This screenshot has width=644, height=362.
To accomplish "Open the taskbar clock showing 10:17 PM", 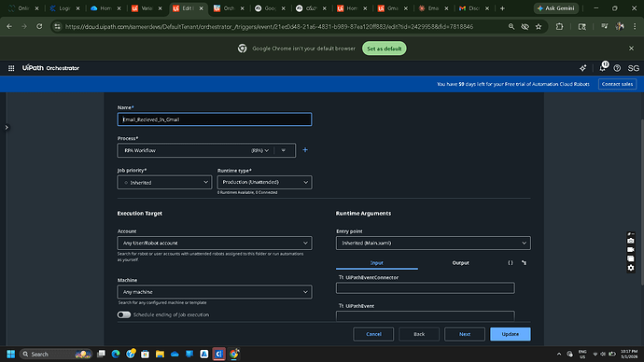I will pyautogui.click(x=629, y=354).
